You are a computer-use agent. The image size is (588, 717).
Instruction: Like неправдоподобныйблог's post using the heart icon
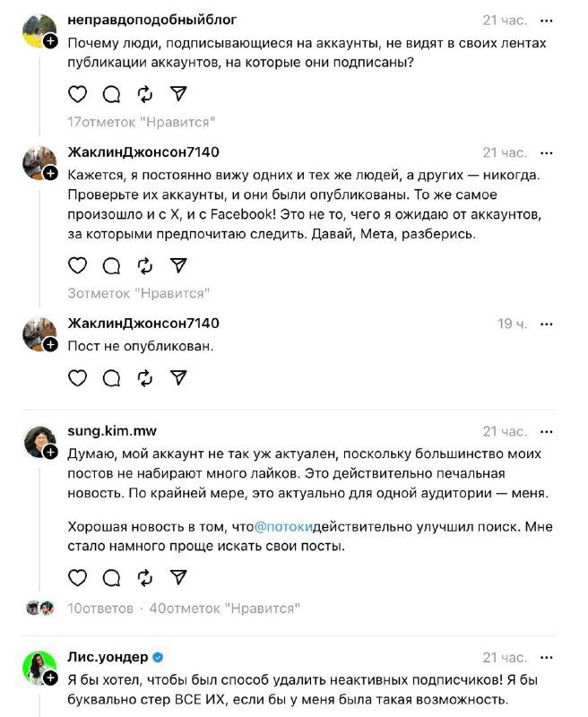[x=77, y=92]
